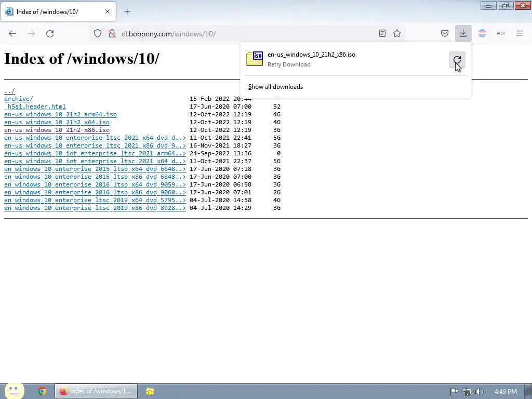Open en_windows_10_enterprise_2016_ltsb_x86_dvd link

pos(95,192)
